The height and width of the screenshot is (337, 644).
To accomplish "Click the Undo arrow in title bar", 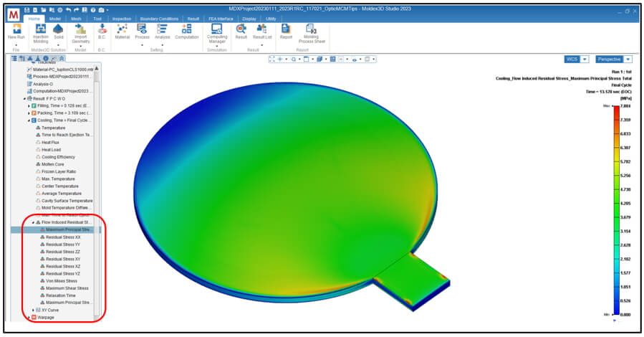I will pyautogui.click(x=68, y=9).
